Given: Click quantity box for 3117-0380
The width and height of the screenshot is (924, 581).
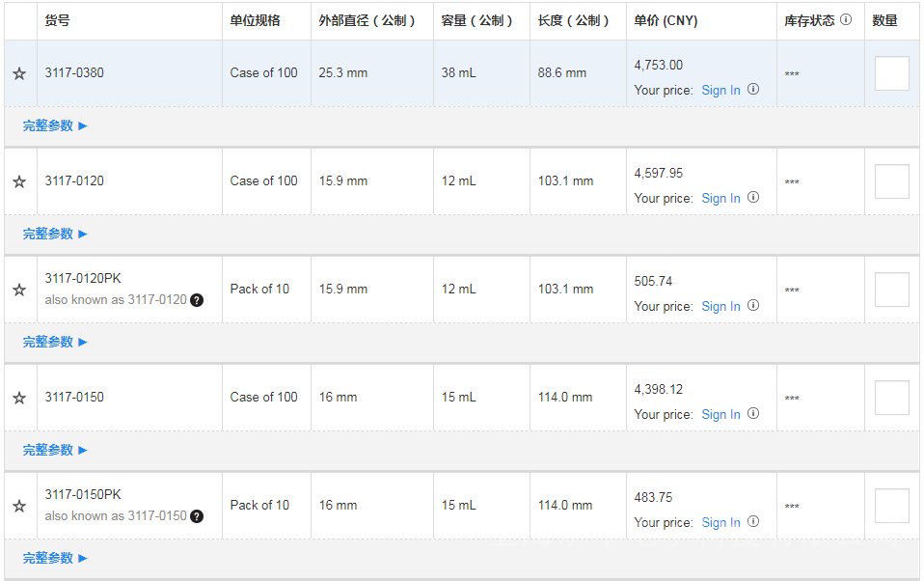Looking at the screenshot, I should click(x=891, y=73).
